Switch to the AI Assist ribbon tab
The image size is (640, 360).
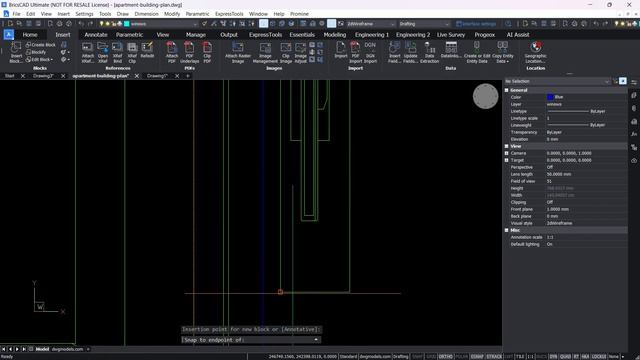coord(518,35)
